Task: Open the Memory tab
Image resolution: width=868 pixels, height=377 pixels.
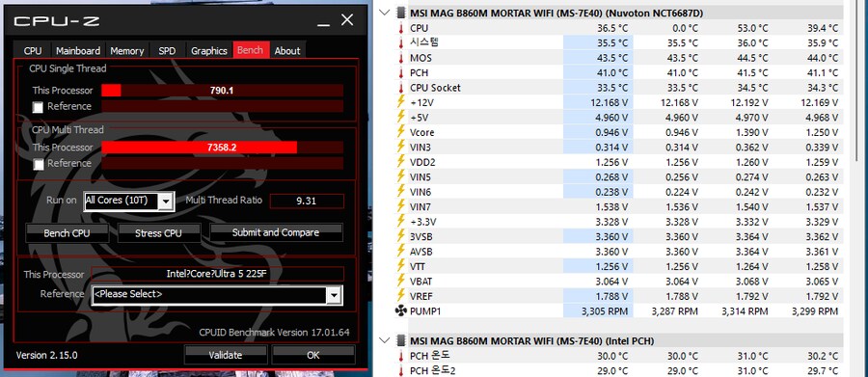Action: point(126,50)
